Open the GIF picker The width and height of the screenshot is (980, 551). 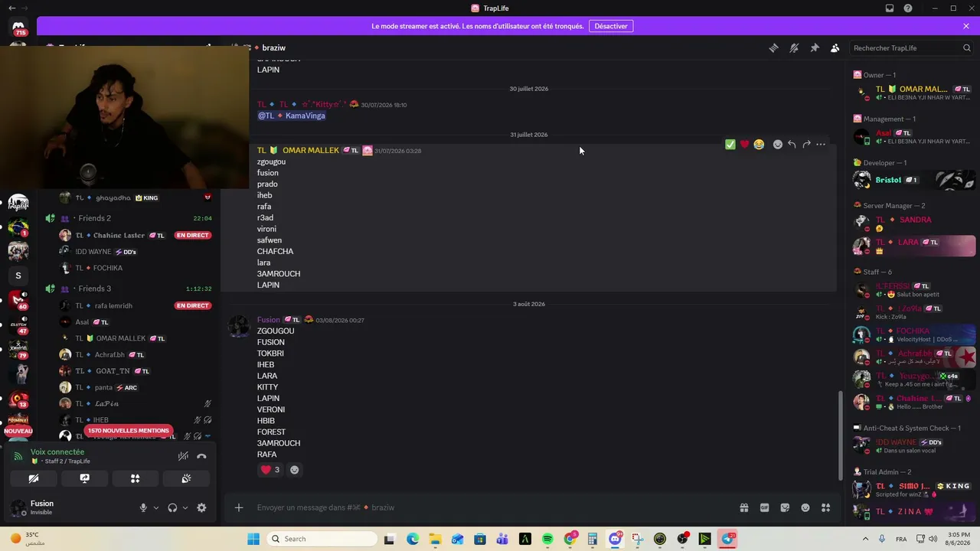[764, 507]
